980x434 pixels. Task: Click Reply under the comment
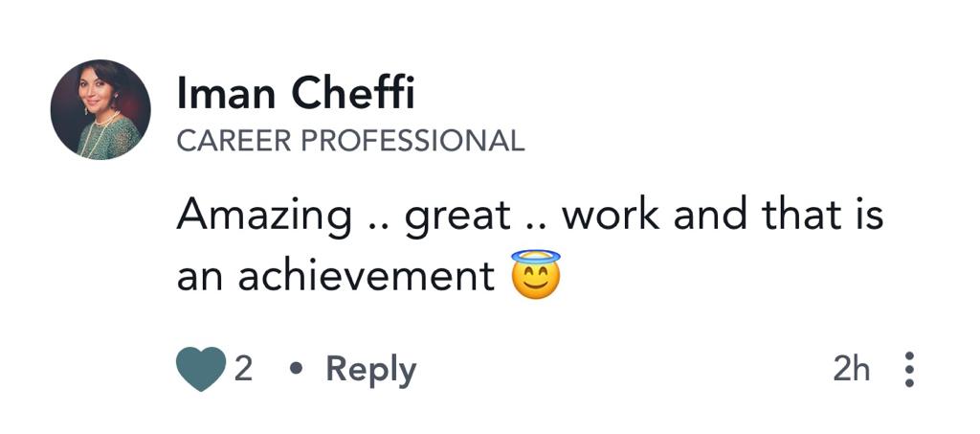[371, 370]
